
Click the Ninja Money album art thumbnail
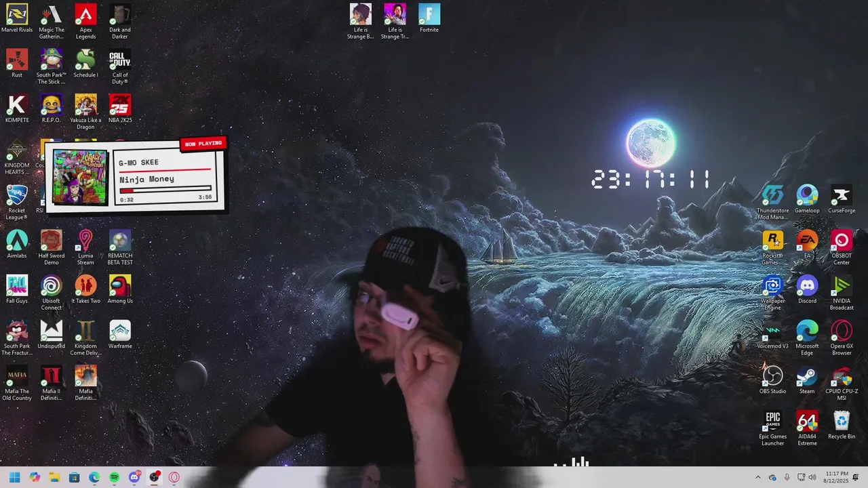[80, 178]
